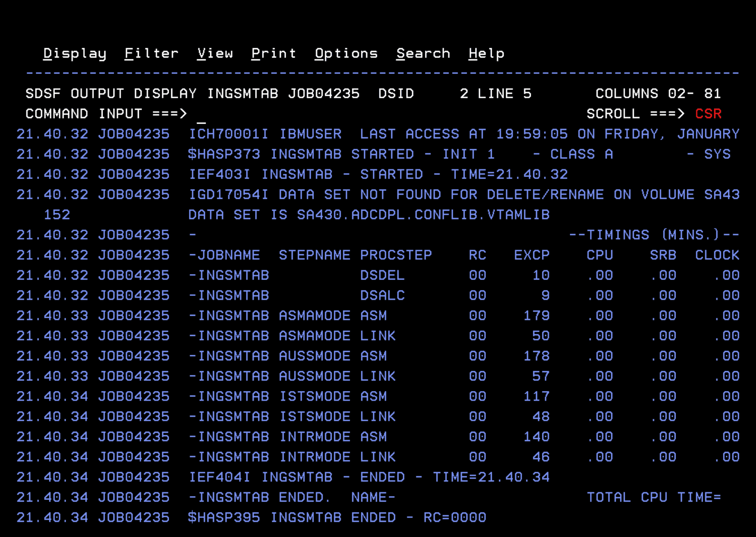Image resolution: width=756 pixels, height=537 pixels.
Task: Open the Display menu
Action: point(74,53)
